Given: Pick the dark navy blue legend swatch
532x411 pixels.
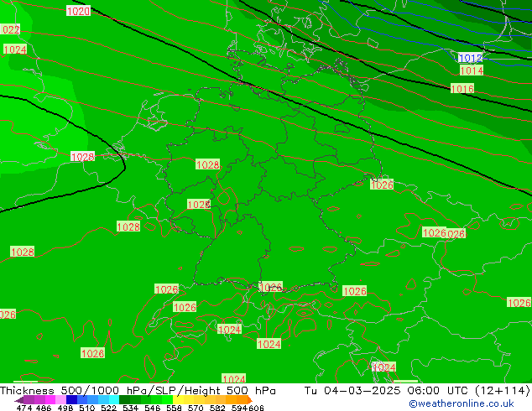Looking at the screenshot, I should tap(71, 399).
